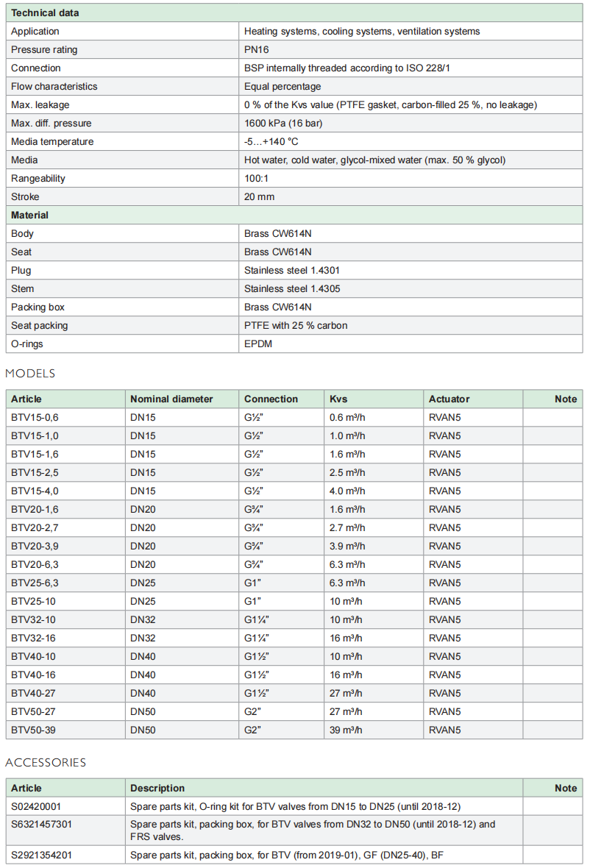The height and width of the screenshot is (868, 590).
Task: Click the Actuator column header
Action: point(449,399)
